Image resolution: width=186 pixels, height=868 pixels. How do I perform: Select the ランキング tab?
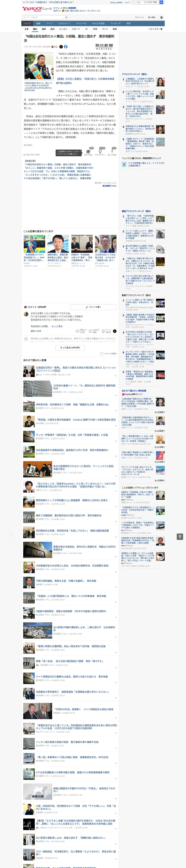115,23
